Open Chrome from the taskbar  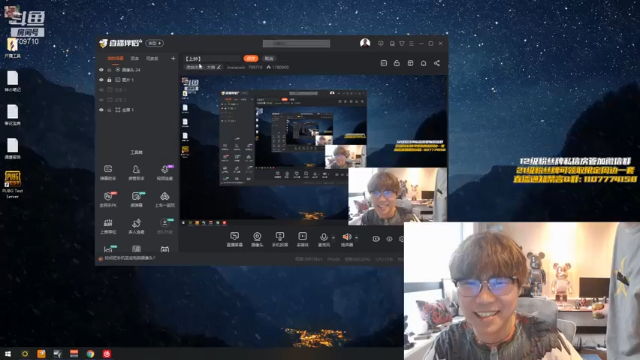[90, 354]
